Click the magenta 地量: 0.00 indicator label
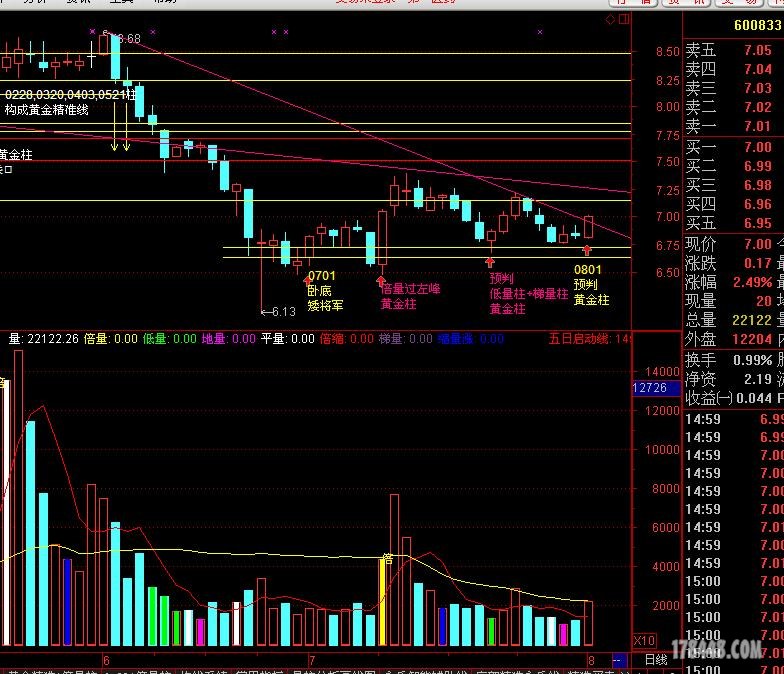Image resolution: width=784 pixels, height=674 pixels. [228, 339]
